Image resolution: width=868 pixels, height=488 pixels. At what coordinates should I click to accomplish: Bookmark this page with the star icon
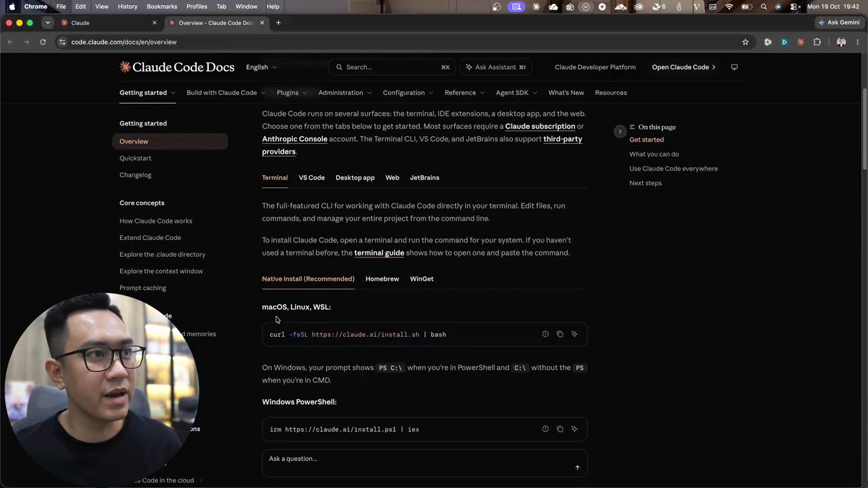[745, 42]
